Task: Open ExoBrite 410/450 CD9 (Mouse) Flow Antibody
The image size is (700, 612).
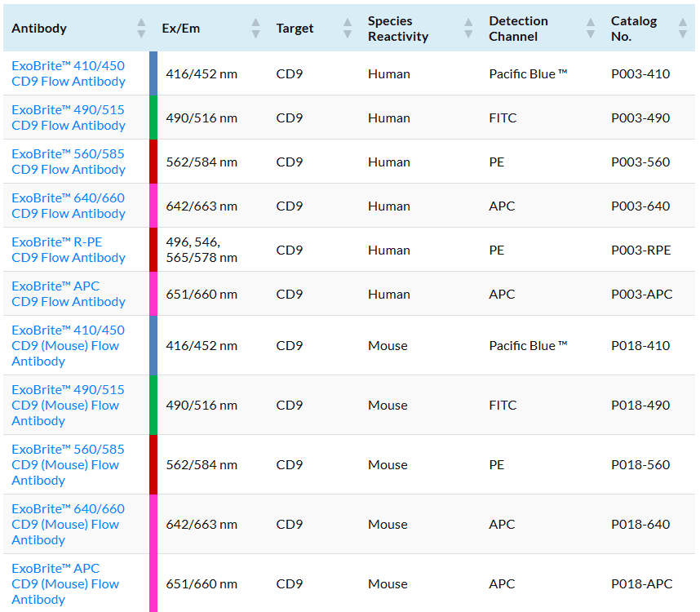Action: point(68,345)
